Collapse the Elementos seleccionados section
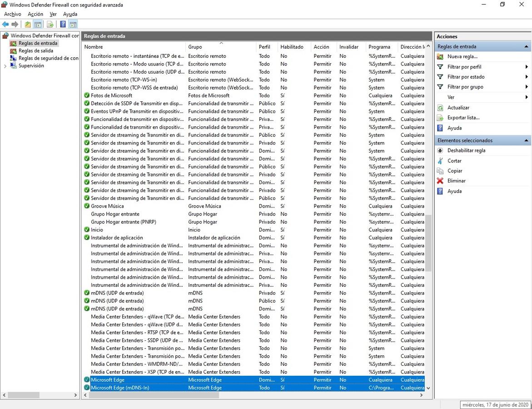 (526, 140)
